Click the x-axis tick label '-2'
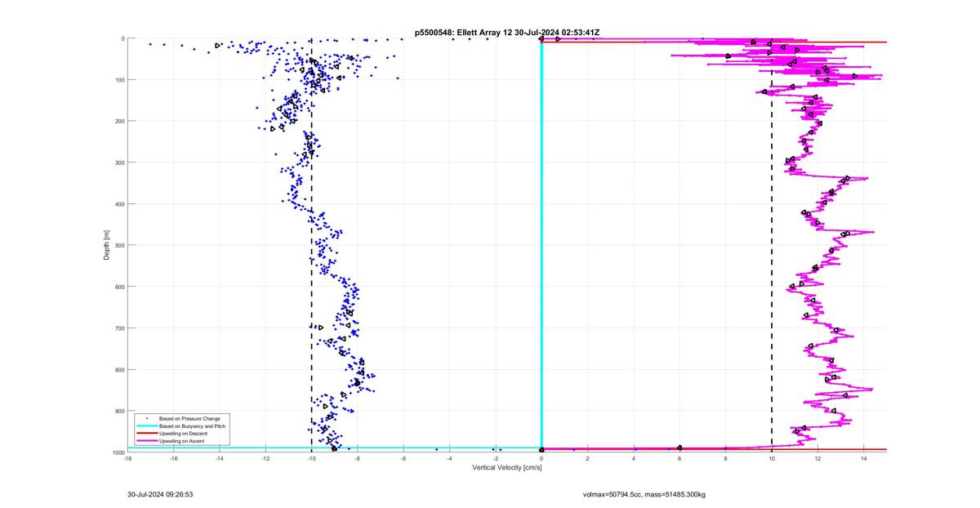 click(x=496, y=458)
